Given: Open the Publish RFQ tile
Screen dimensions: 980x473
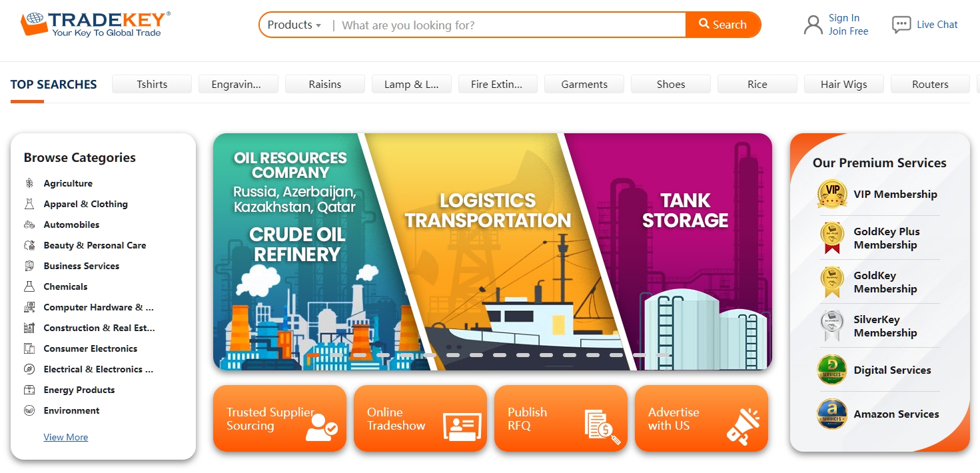Looking at the screenshot, I should 561,418.
